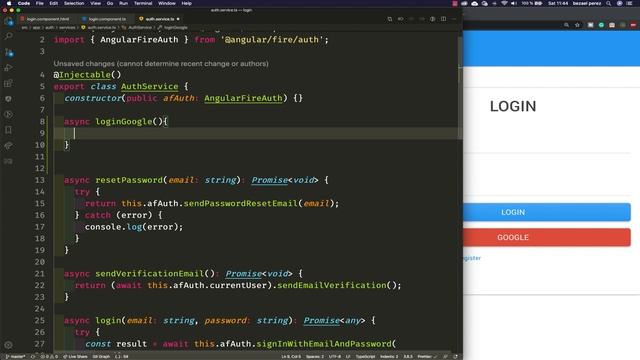Open the File menu
Screen dimensions: 640x360
pos(40,3)
